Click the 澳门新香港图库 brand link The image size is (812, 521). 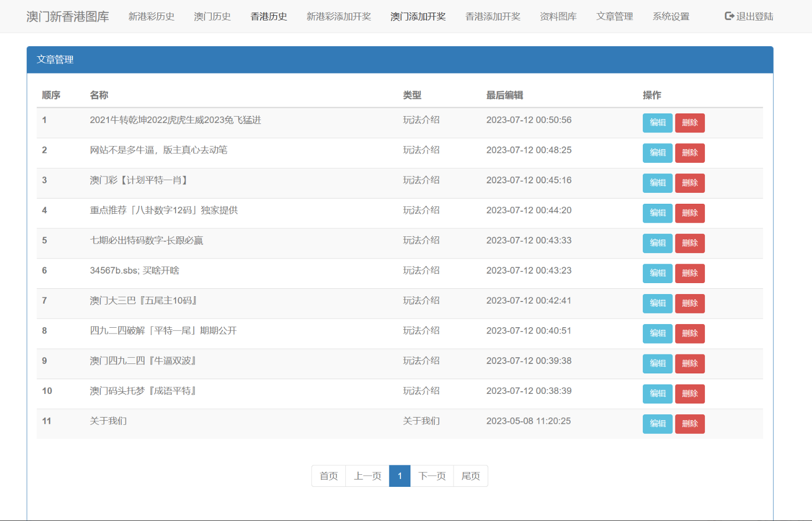click(68, 16)
